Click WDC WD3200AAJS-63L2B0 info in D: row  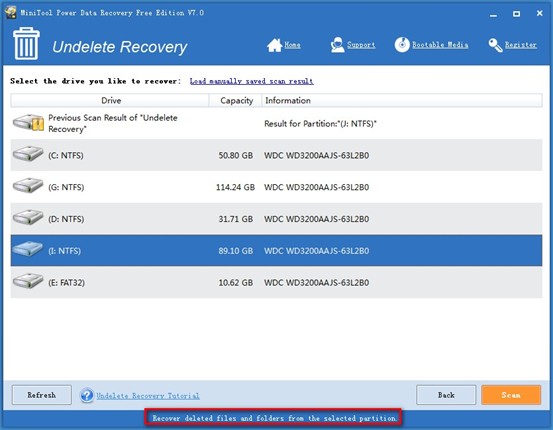(x=316, y=219)
